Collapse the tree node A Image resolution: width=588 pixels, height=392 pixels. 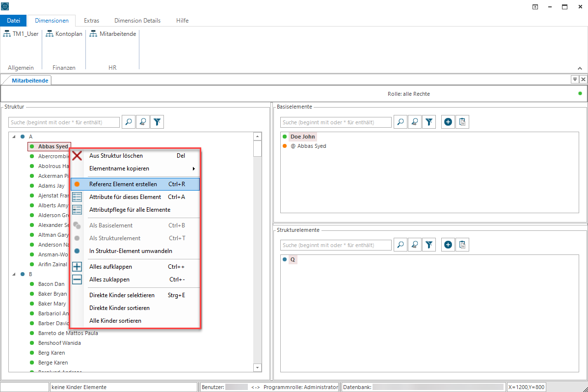(14, 137)
